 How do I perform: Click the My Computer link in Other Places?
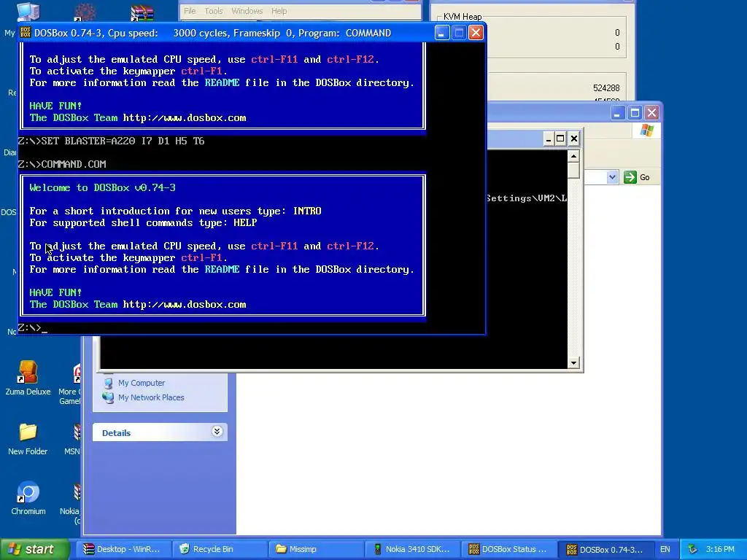(x=141, y=383)
